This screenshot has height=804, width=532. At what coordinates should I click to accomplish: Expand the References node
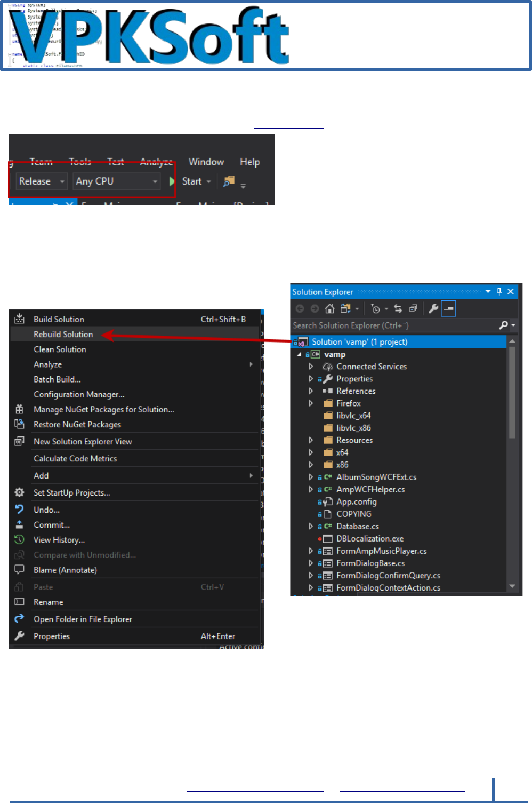point(311,391)
